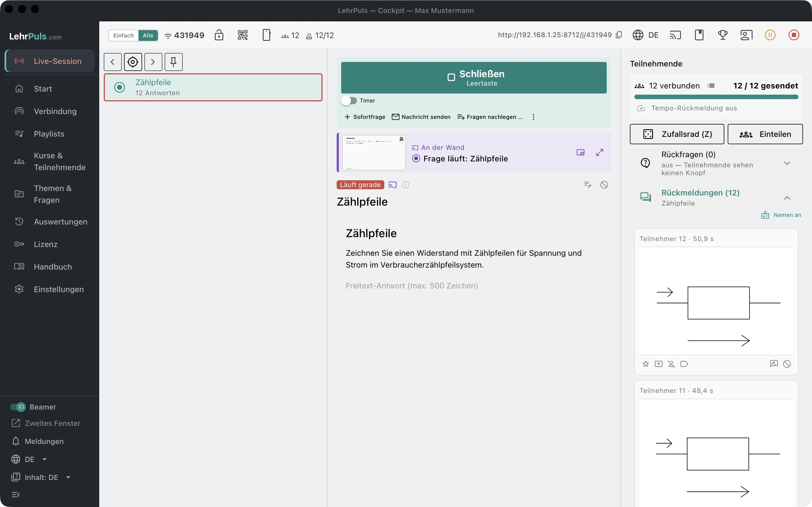Expand the wall preview to fullscreen
812x507 pixels.
coord(600,152)
